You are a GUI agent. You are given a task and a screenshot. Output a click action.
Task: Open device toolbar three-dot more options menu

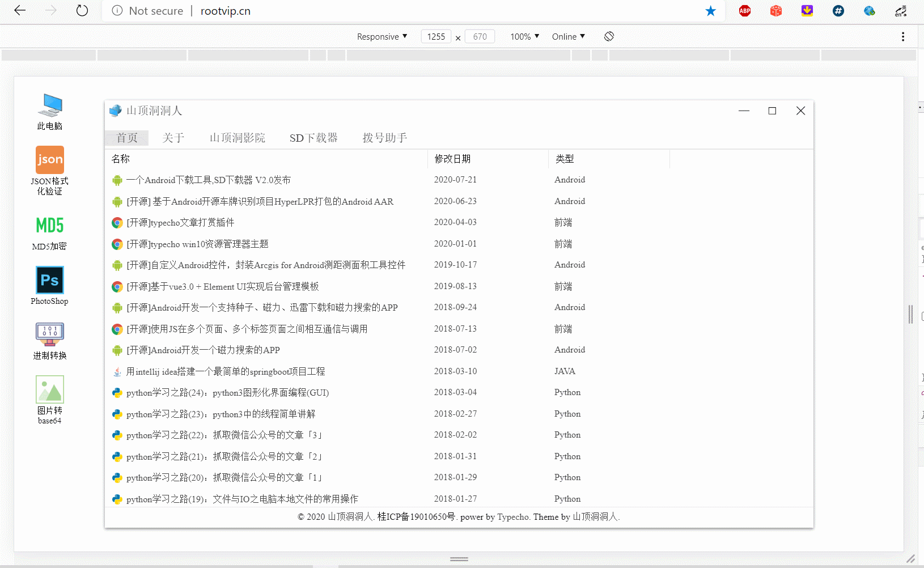click(x=903, y=36)
